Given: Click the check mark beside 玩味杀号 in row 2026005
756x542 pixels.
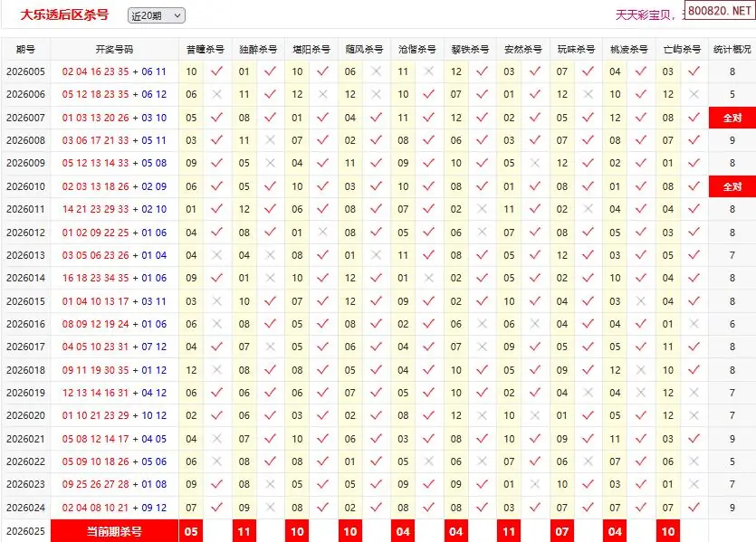Looking at the screenshot, I should pos(588,71).
